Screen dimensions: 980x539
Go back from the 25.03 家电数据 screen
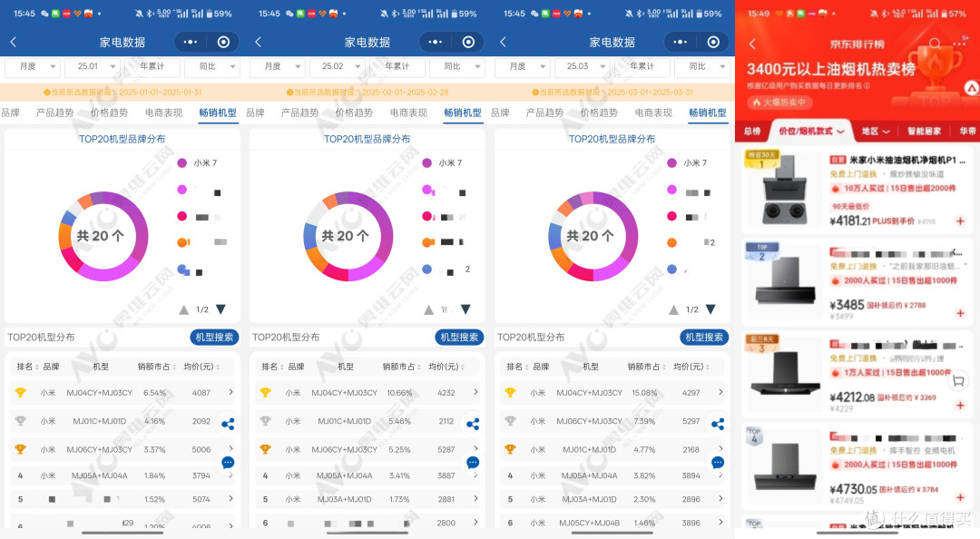(x=503, y=42)
